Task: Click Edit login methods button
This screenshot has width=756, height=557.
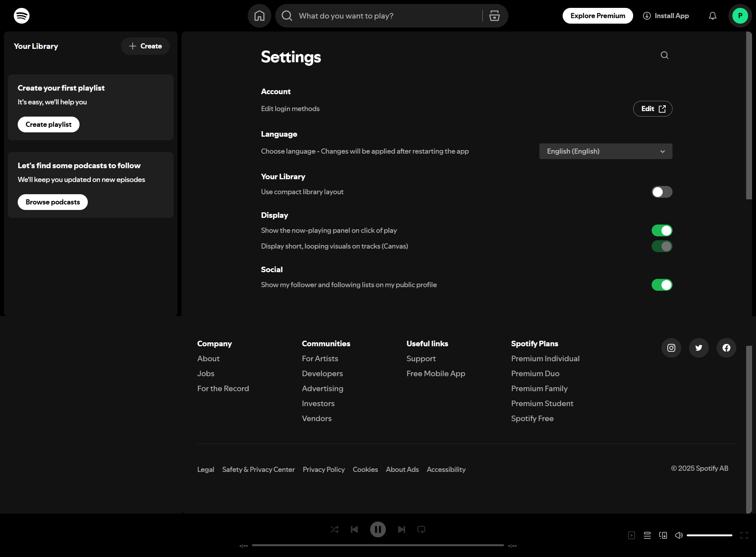Action: coord(652,109)
